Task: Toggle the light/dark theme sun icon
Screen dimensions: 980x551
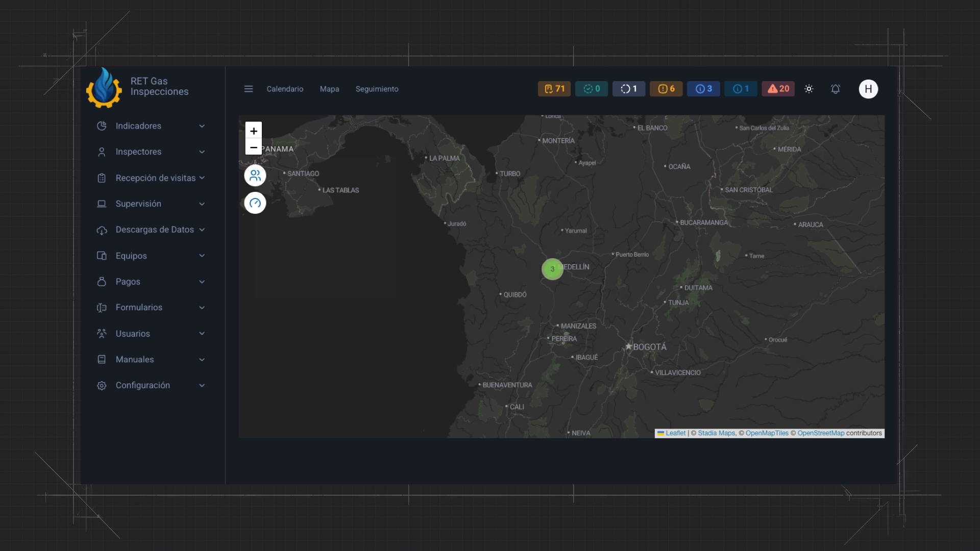Action: pyautogui.click(x=809, y=89)
